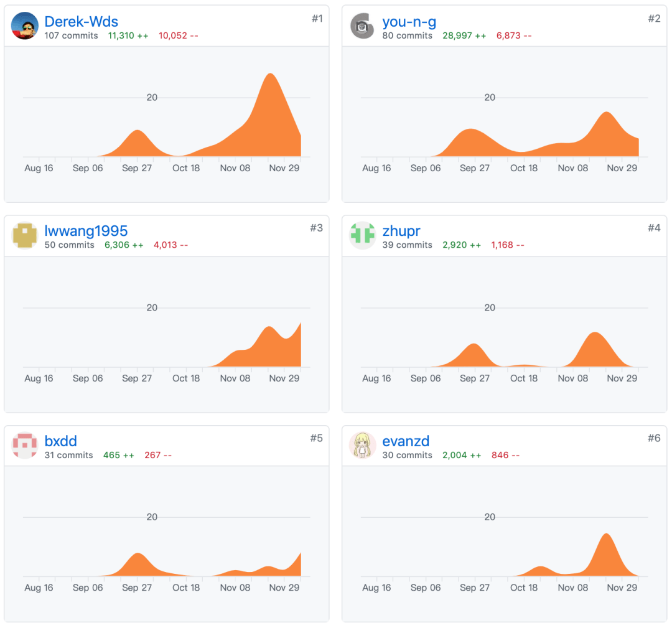Open bxdd pink identicon avatar
Screen dimensions: 672x628
24,446
